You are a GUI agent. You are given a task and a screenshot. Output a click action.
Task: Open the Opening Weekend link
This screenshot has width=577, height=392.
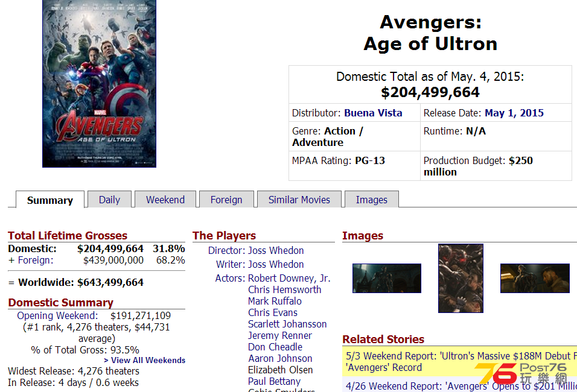coord(57,315)
